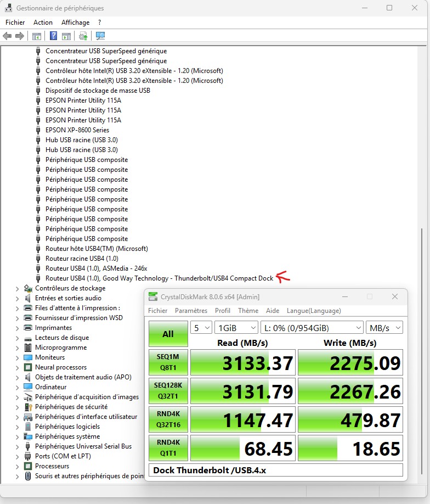This screenshot has width=430, height=504.
Task: Expand the Neural processors category
Action: pos(18,367)
